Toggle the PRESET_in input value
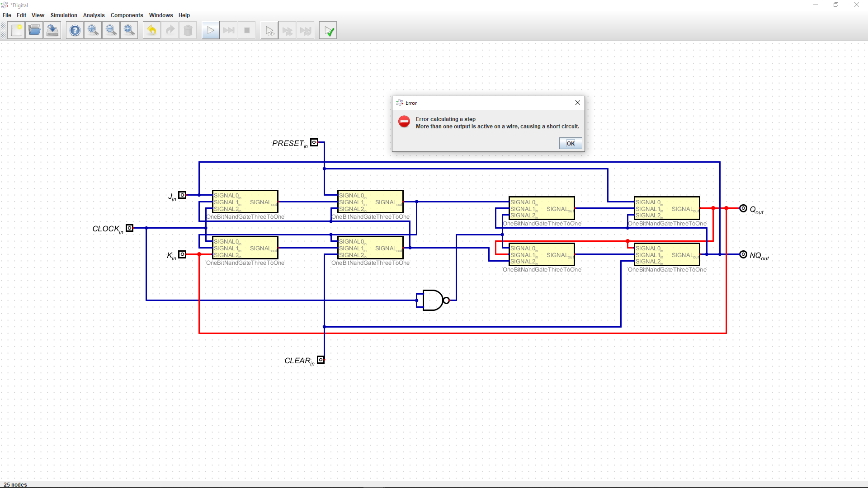This screenshot has width=868, height=488. 315,143
